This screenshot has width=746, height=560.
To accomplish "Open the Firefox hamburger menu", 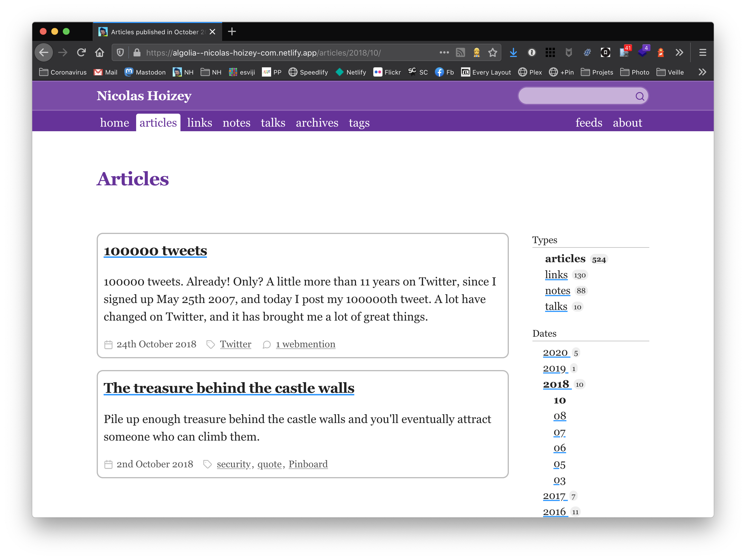I will [703, 53].
